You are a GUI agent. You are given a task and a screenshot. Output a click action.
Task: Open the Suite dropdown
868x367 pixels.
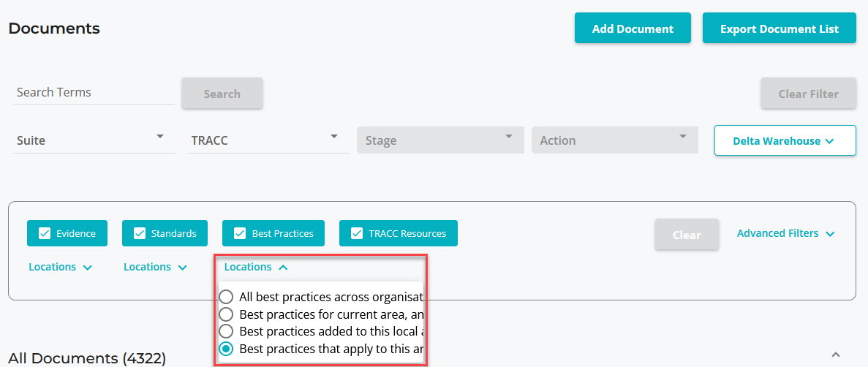94,140
